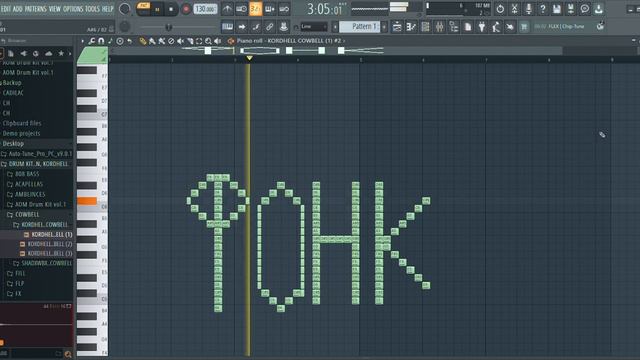Click the play/pause transport button
The height and width of the screenshot is (360, 640).
(157, 9)
